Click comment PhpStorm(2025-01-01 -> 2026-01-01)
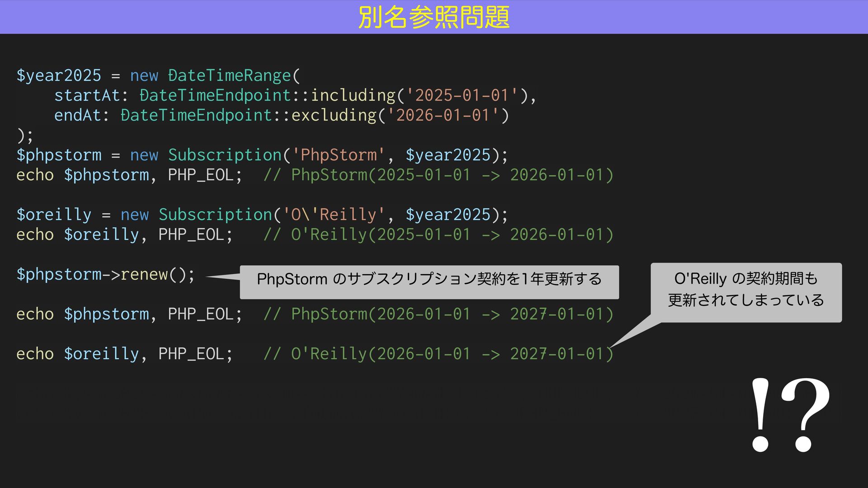The width and height of the screenshot is (868, 488). (x=439, y=175)
